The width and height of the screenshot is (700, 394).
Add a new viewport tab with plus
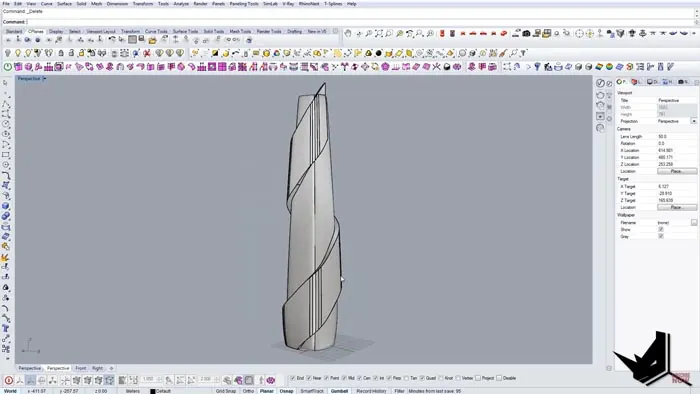pos(111,368)
